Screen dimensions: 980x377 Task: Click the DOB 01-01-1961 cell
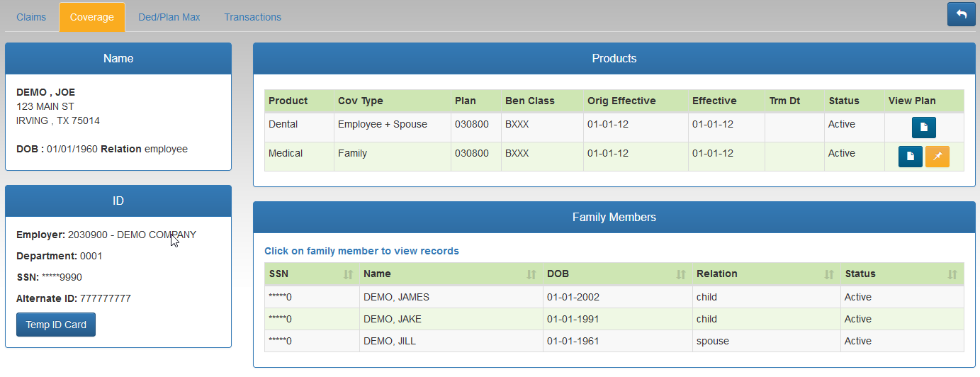(x=618, y=341)
